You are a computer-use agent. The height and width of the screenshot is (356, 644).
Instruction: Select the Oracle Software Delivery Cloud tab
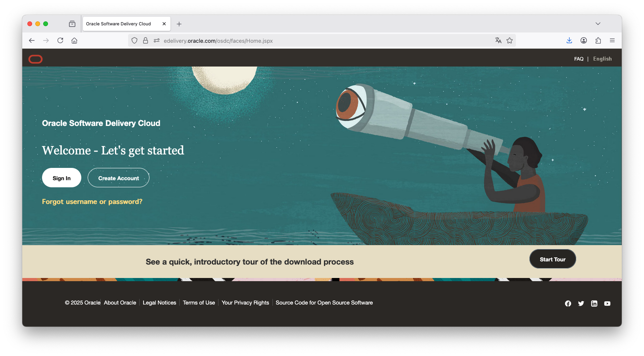click(x=126, y=24)
